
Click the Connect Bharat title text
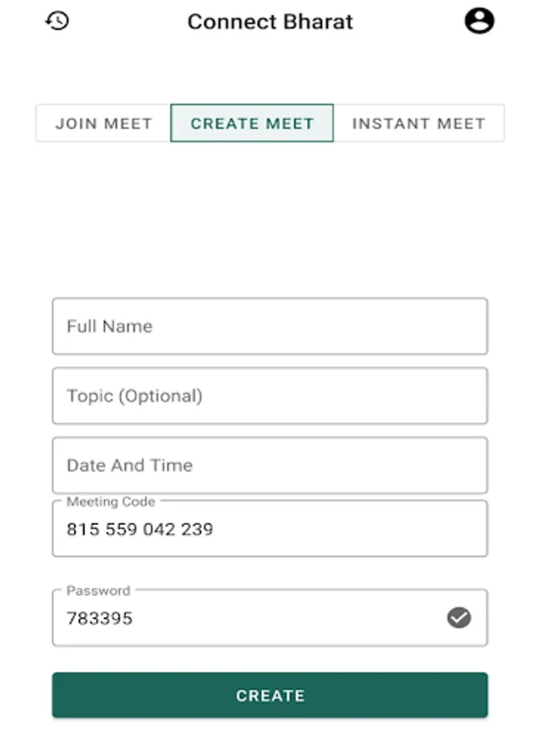(270, 22)
